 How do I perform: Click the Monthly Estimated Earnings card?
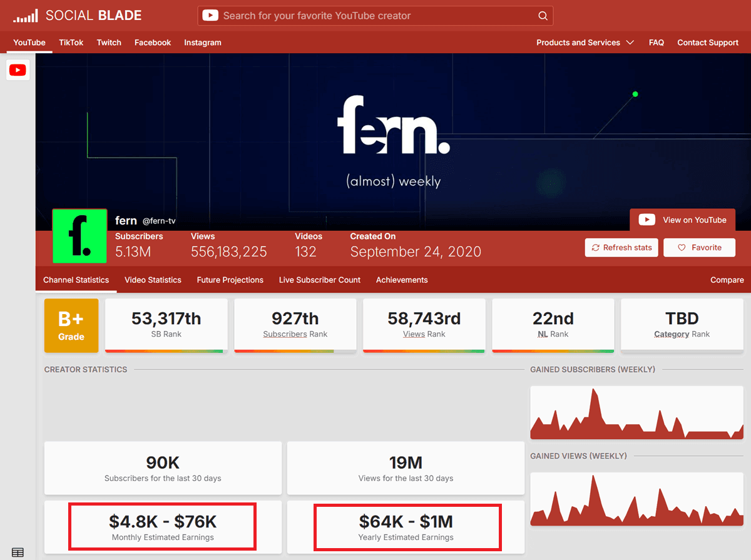point(163,527)
